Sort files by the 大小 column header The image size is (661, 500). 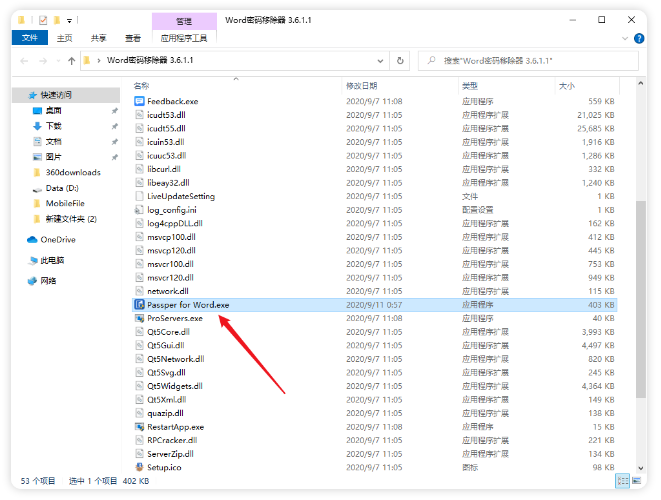567,86
